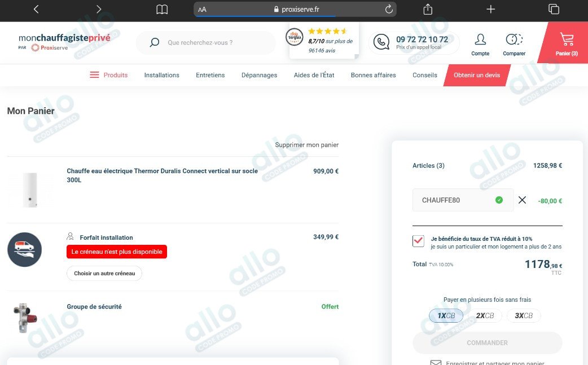Open the bookmarks book icon

point(162,10)
